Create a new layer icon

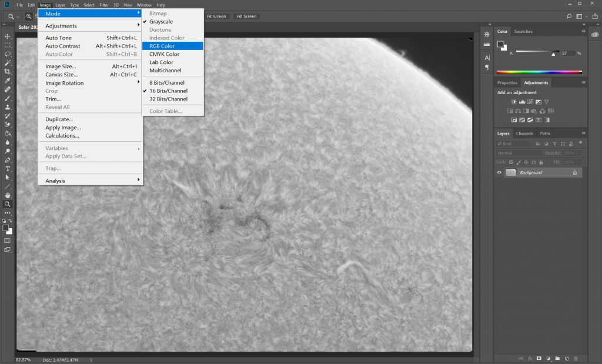[x=566, y=358]
